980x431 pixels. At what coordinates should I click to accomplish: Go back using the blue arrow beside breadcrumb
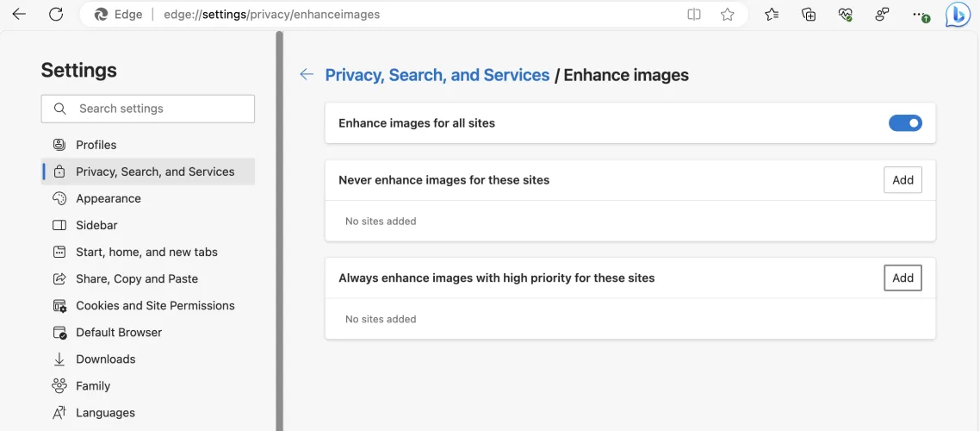(x=307, y=75)
